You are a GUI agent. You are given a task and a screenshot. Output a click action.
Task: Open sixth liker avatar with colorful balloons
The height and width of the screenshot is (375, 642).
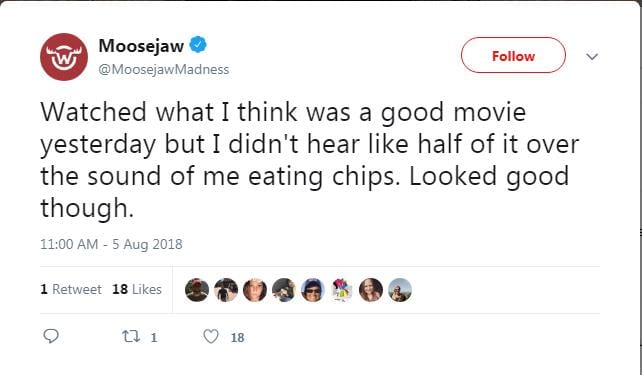(x=342, y=290)
